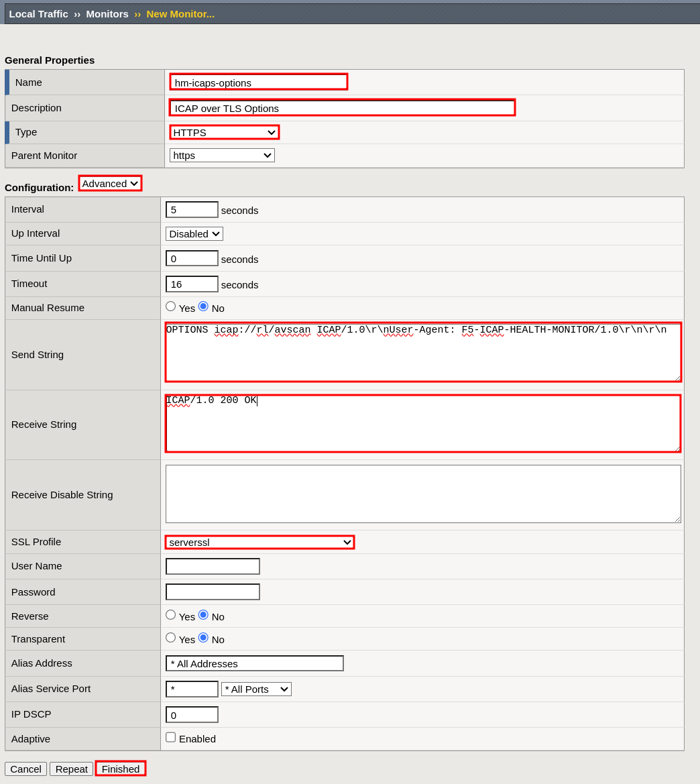Choose Yes for Transparent option
700x784 pixels.
(x=170, y=638)
